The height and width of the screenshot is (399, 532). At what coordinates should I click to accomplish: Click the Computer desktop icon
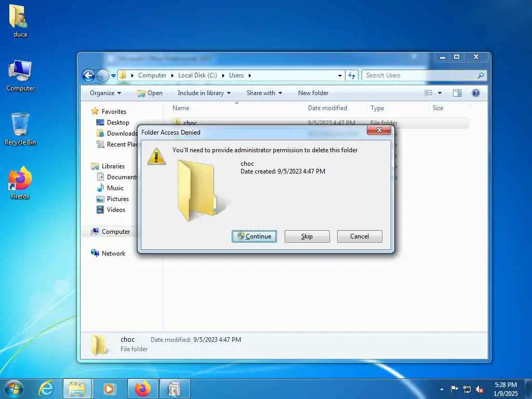[x=20, y=76]
